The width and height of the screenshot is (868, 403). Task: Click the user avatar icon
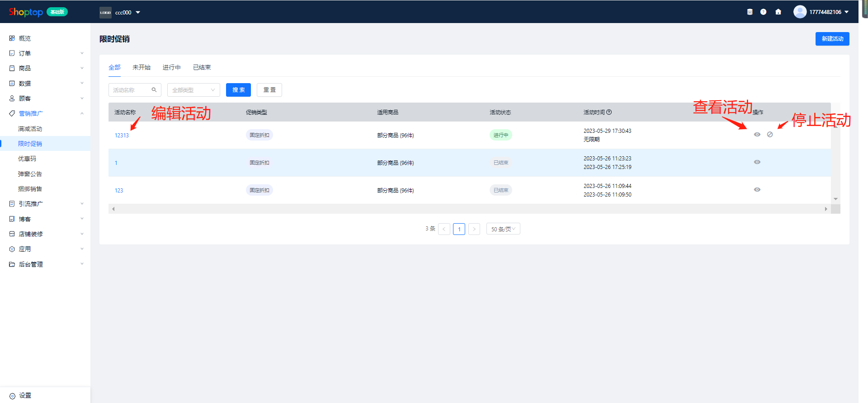click(800, 12)
